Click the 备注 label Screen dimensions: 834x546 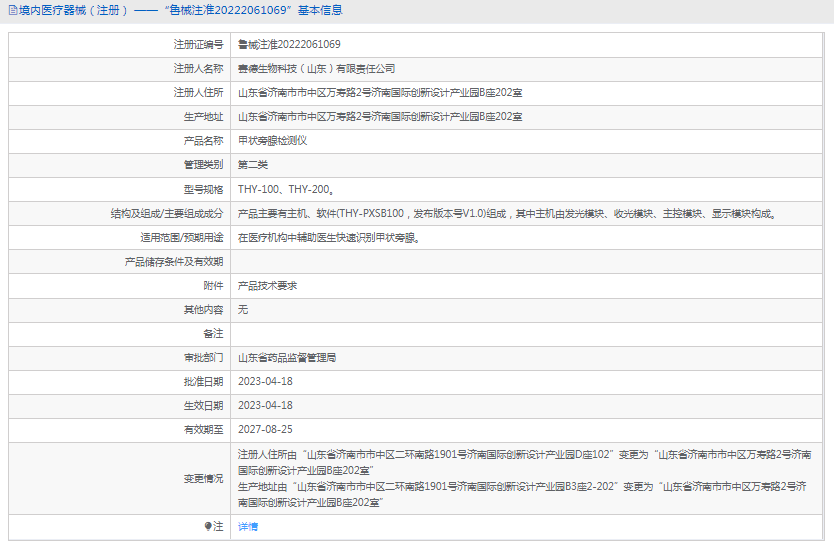tap(213, 334)
